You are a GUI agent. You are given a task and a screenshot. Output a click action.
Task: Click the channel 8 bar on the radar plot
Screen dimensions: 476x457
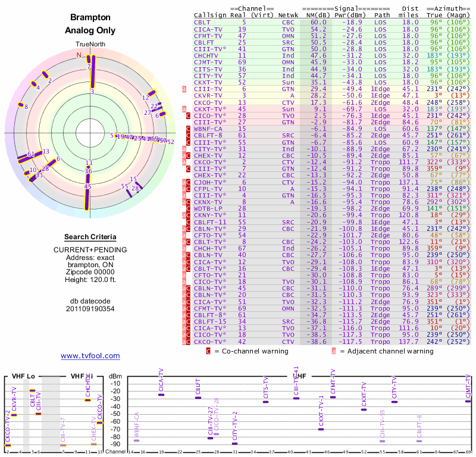21,105
